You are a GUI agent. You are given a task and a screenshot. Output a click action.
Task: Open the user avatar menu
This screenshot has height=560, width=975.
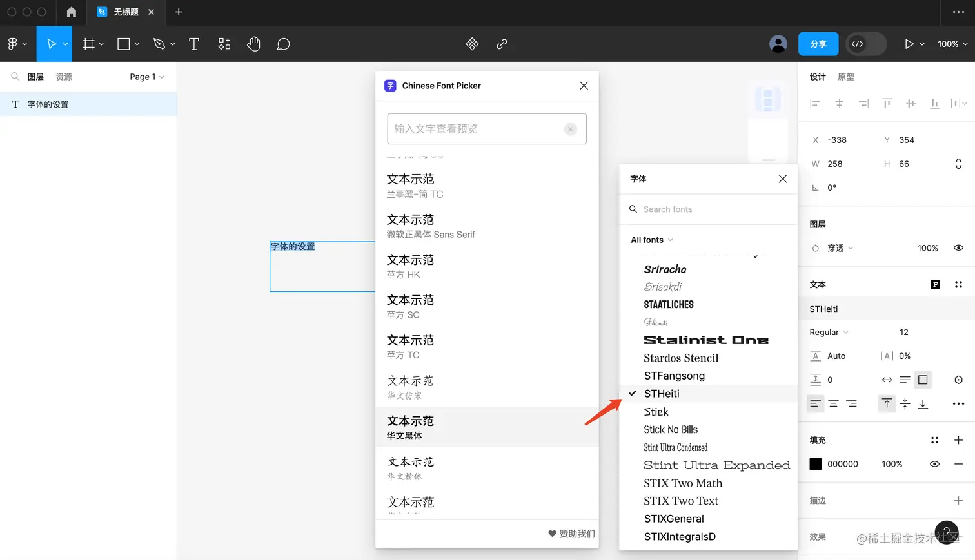(778, 44)
